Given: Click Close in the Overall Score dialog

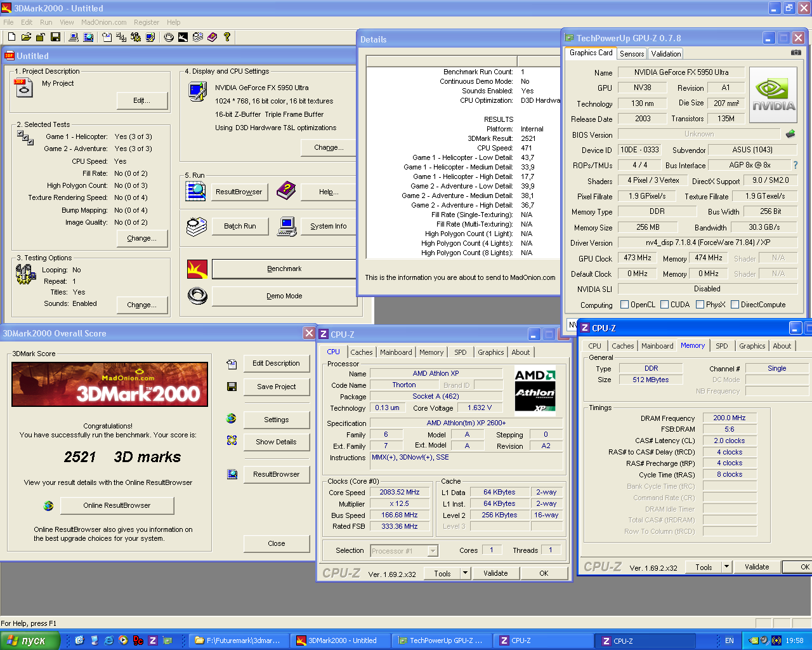Looking at the screenshot, I should [x=277, y=544].
